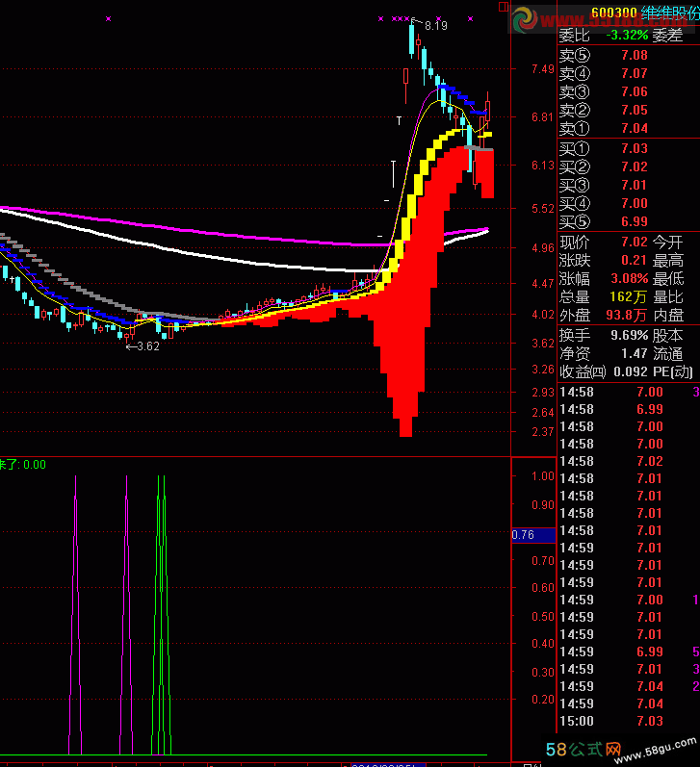Click the 内盘 label
The width and height of the screenshot is (700, 767).
click(x=667, y=315)
